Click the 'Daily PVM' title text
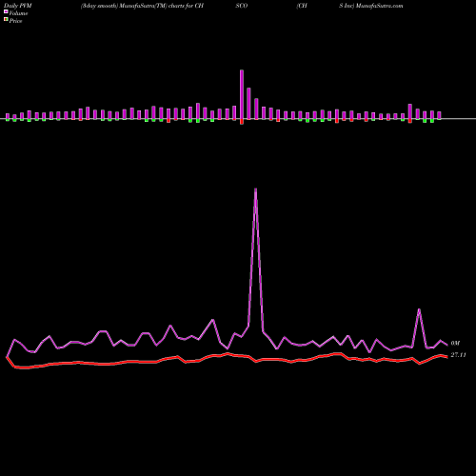 pyautogui.click(x=18, y=6)
